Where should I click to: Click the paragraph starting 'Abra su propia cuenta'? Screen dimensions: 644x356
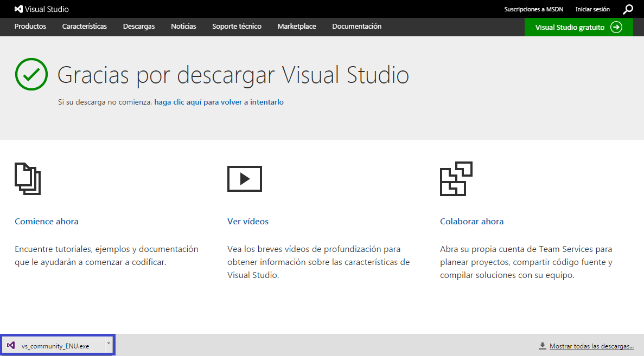[526, 262]
